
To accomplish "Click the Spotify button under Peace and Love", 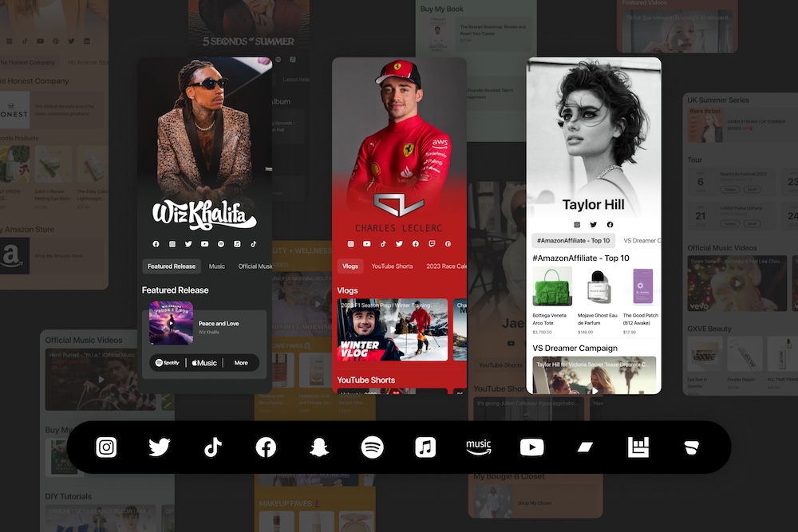I will click(167, 363).
